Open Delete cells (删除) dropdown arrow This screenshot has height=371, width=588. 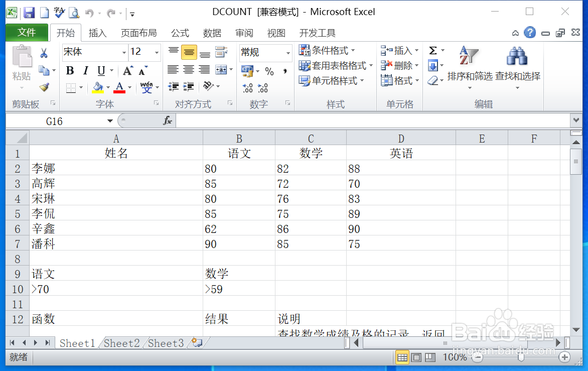tap(416, 66)
